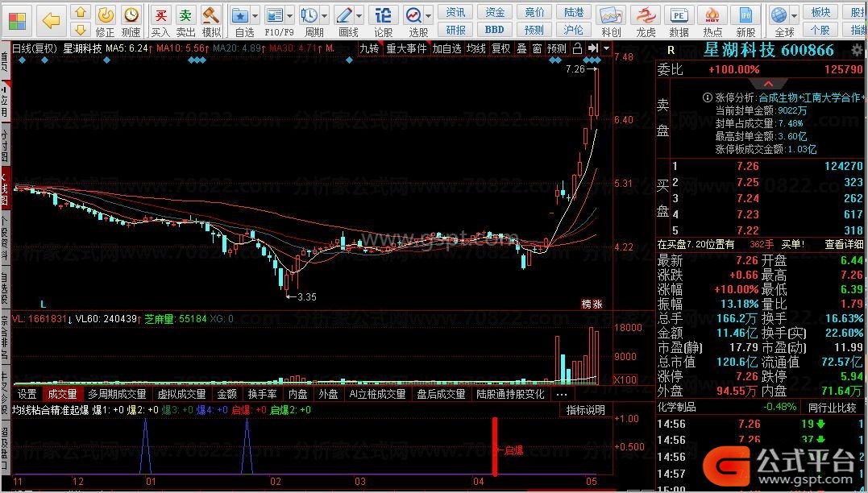868x493 pixels.
Task: Switch to 成交量 volume tab
Action: point(62,395)
